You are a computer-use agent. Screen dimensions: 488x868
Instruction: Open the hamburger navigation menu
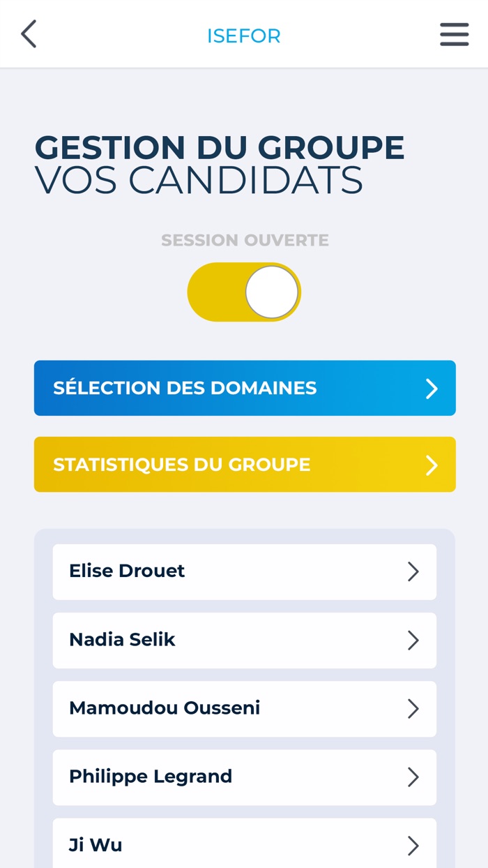click(x=454, y=33)
